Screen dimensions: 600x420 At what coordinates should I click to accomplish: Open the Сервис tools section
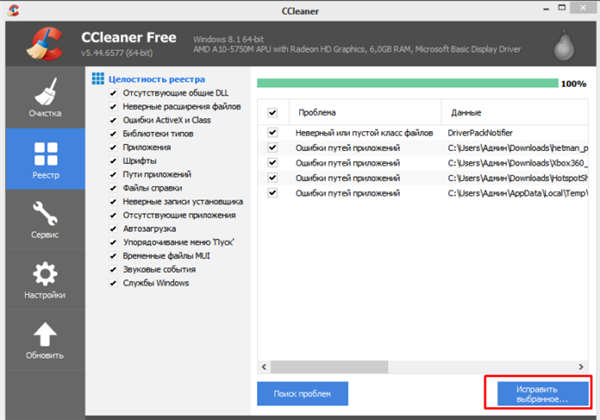tap(45, 220)
